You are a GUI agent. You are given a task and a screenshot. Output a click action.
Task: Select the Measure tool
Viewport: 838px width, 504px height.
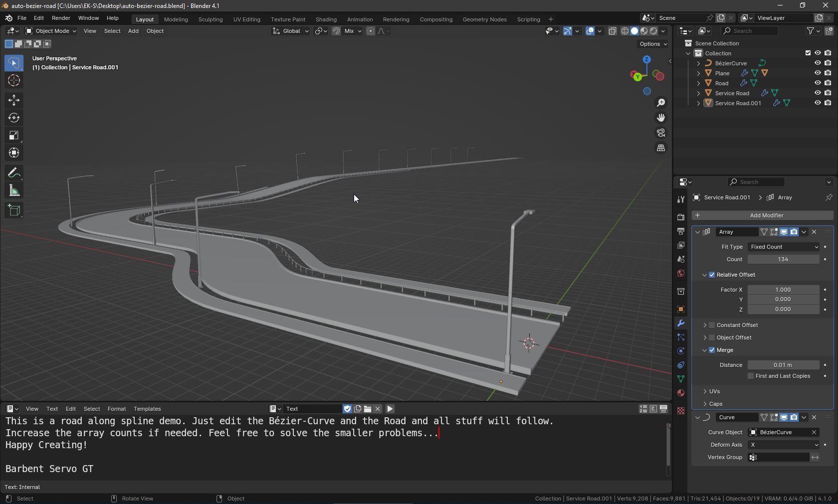point(13,191)
